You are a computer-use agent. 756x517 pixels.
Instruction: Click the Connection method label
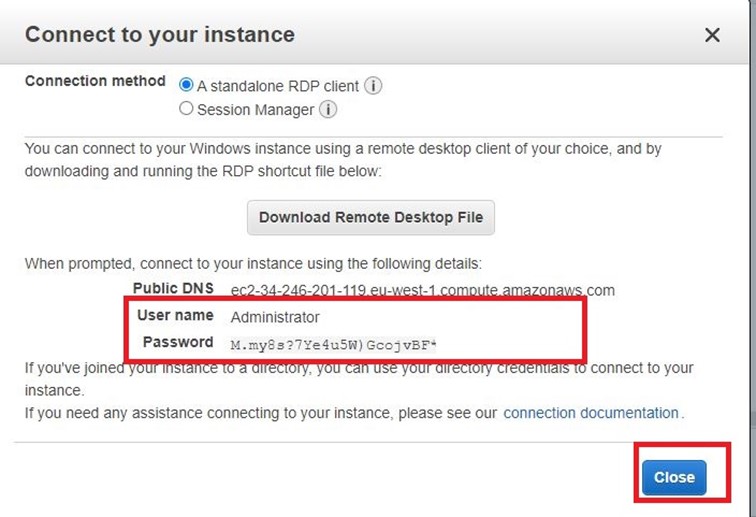click(95, 81)
